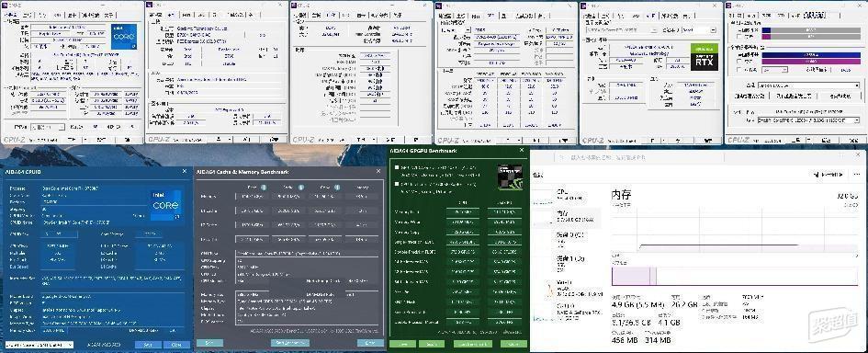Viewport: 868px width, 353px height.
Task: Click the blue multi-thread score bar in CPU-Z Bench
Action: click(x=811, y=55)
